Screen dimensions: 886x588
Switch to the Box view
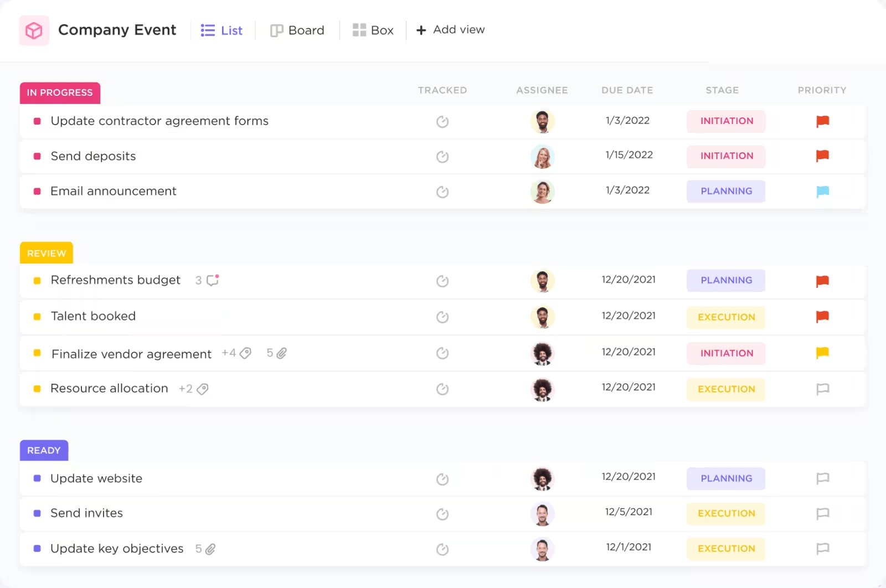click(x=373, y=30)
